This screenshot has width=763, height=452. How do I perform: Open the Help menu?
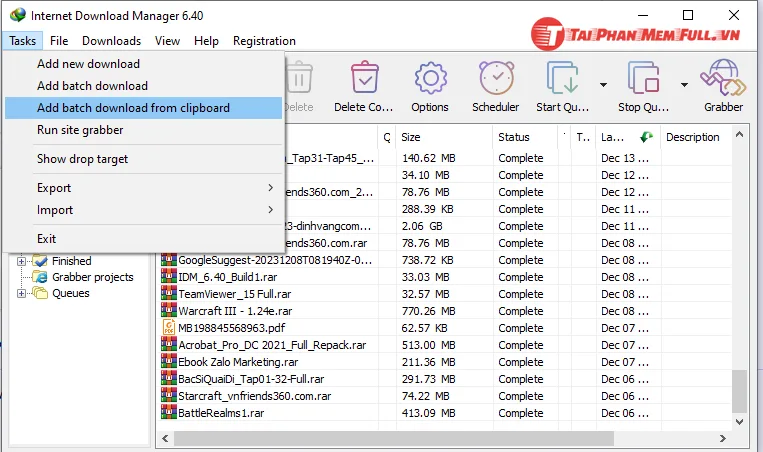[x=206, y=41]
